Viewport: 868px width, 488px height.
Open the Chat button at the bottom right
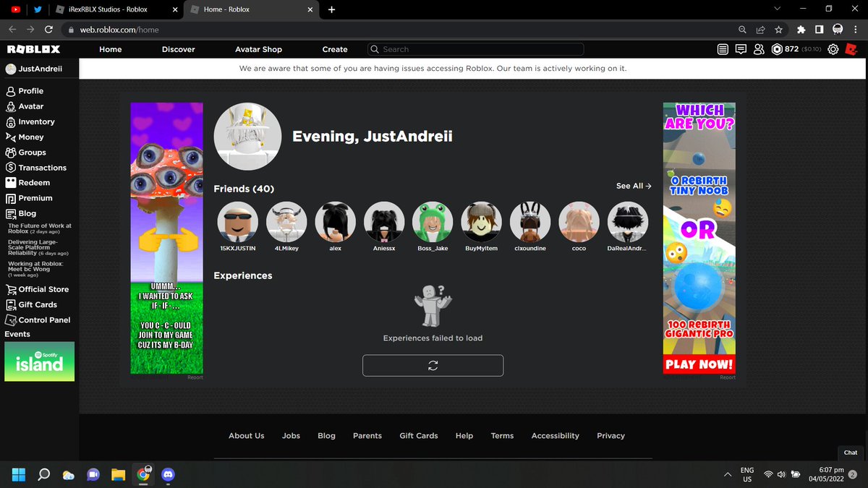(x=851, y=453)
